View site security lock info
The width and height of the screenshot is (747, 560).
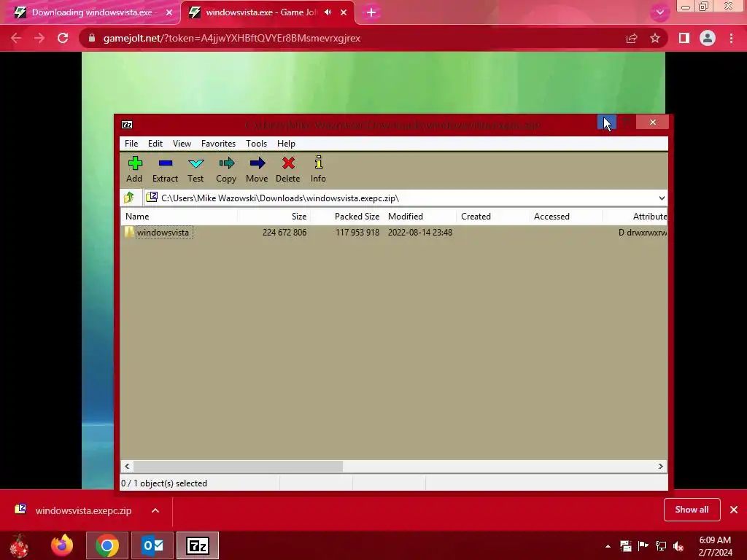point(92,38)
